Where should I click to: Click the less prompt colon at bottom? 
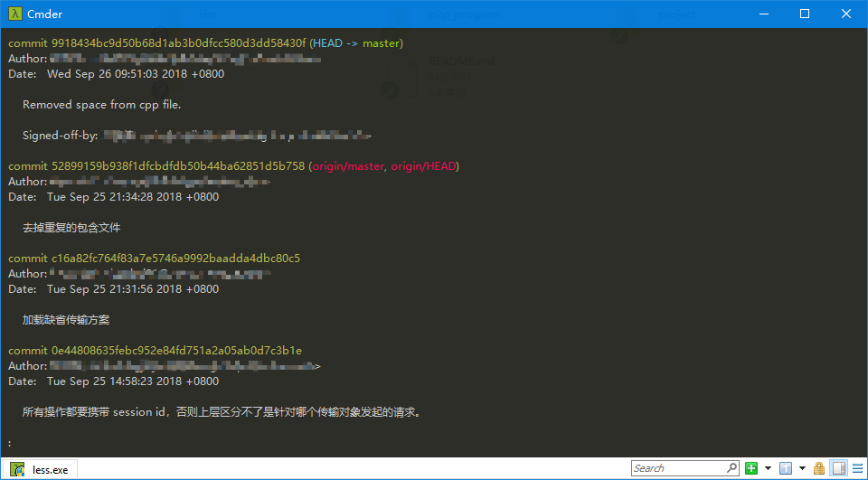click(10, 444)
